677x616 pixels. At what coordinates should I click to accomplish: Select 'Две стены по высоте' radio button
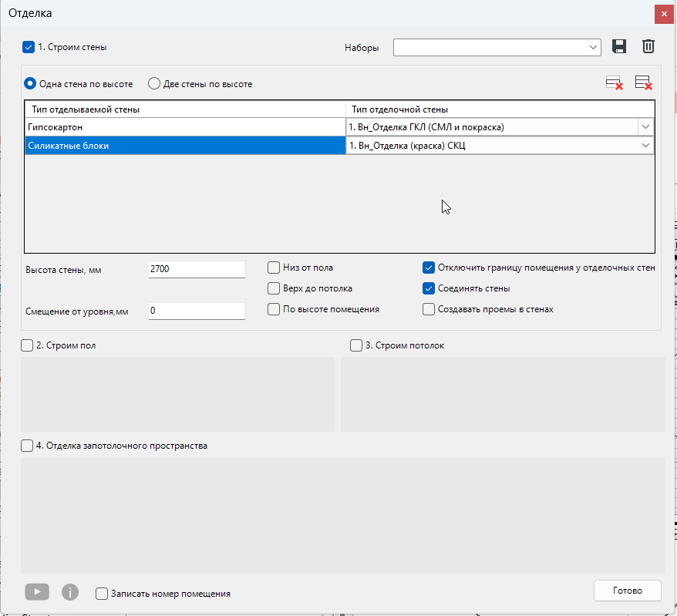tap(154, 84)
